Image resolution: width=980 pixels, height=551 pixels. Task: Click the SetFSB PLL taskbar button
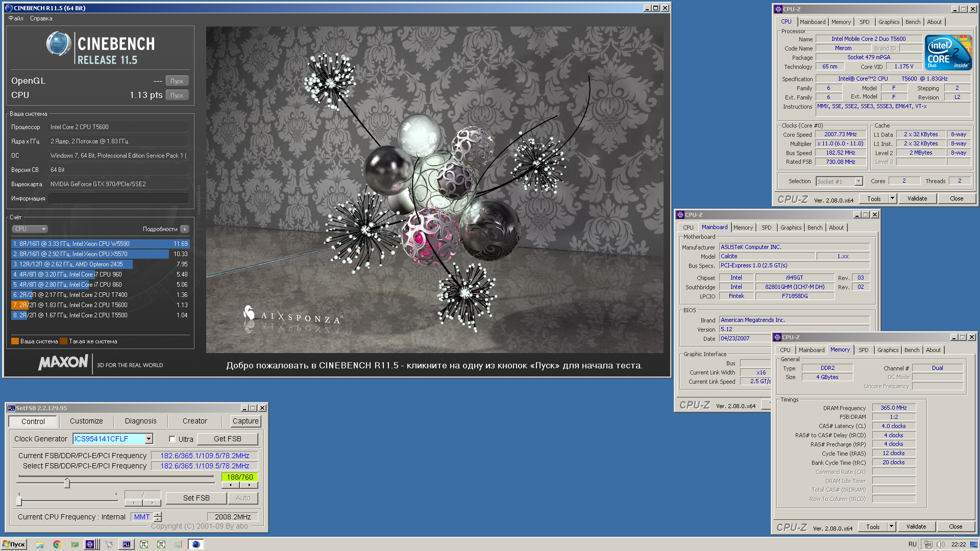click(x=127, y=544)
